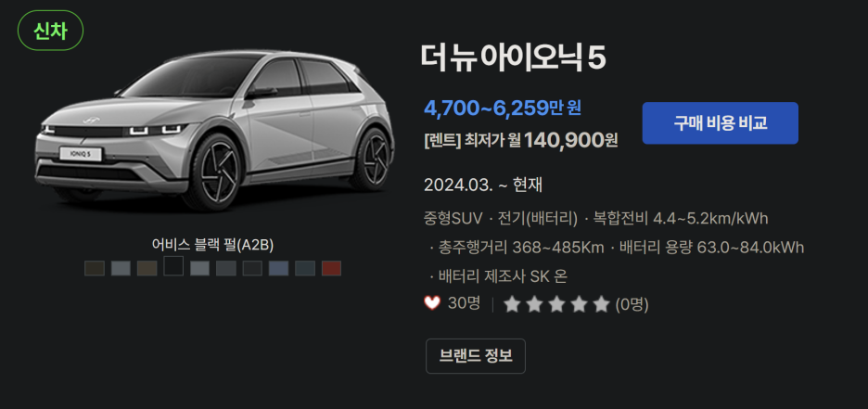
Task: Select the fourth rating star
Action: (579, 304)
